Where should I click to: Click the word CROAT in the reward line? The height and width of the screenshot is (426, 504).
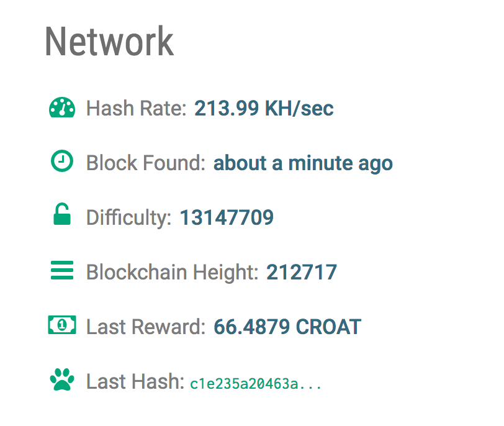coord(328,327)
